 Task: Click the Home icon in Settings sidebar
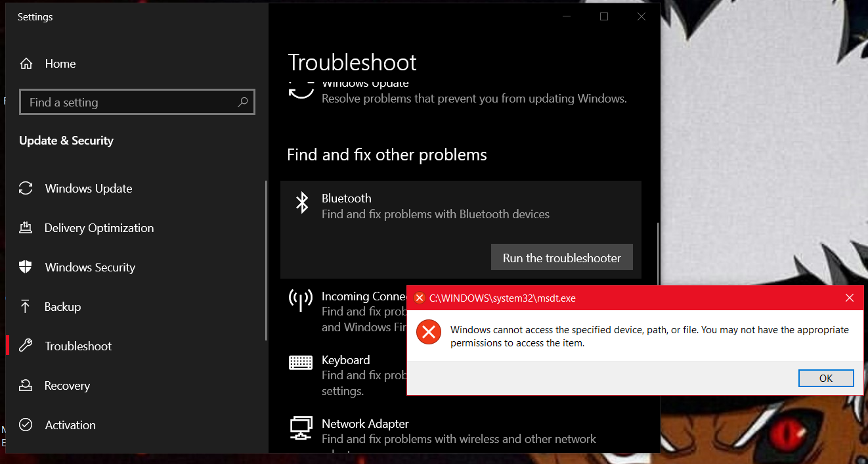pos(26,64)
